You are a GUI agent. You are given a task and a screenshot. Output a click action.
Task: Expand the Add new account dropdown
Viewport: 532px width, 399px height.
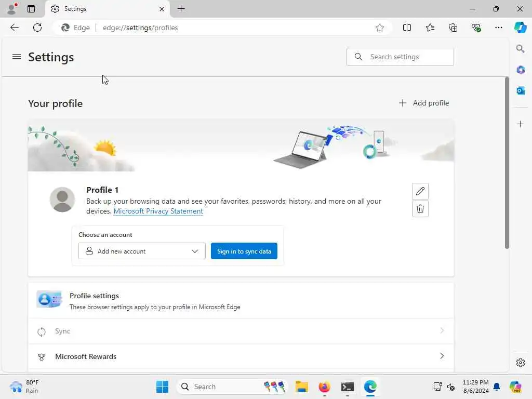pyautogui.click(x=142, y=251)
